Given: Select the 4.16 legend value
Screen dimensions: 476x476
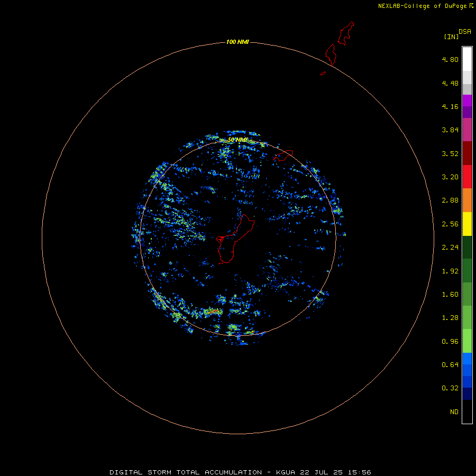Looking at the screenshot, I should pos(450,106).
